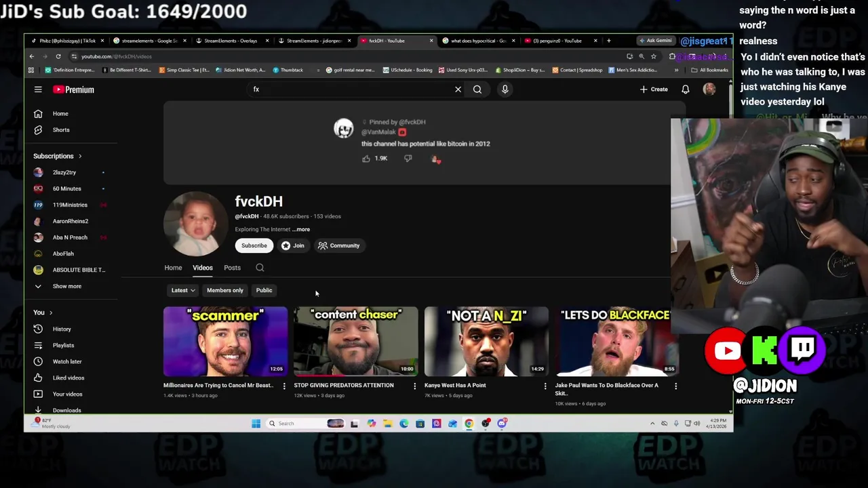
Task: Open the weather widget in taskbar
Action: pos(52,424)
